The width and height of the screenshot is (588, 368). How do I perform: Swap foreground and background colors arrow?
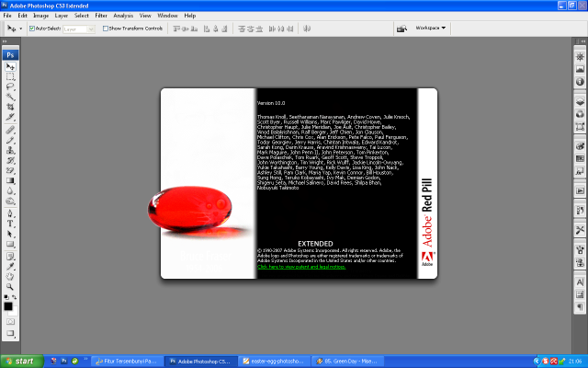tap(15, 297)
